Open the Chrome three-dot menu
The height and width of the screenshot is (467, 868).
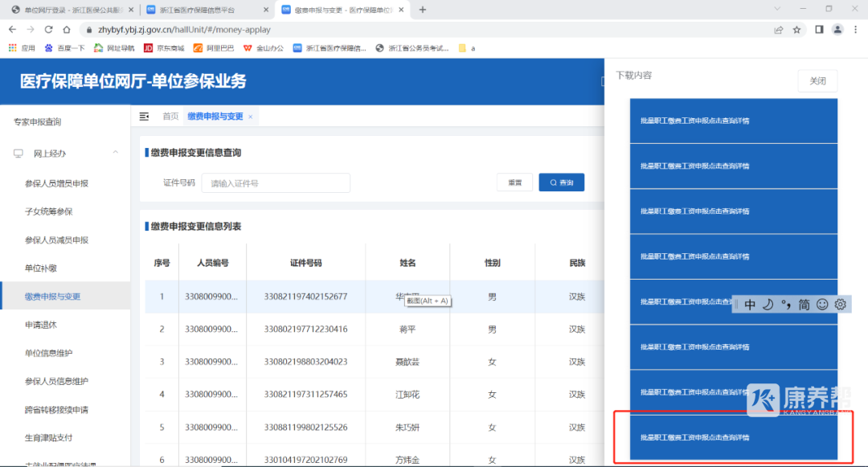[855, 29]
